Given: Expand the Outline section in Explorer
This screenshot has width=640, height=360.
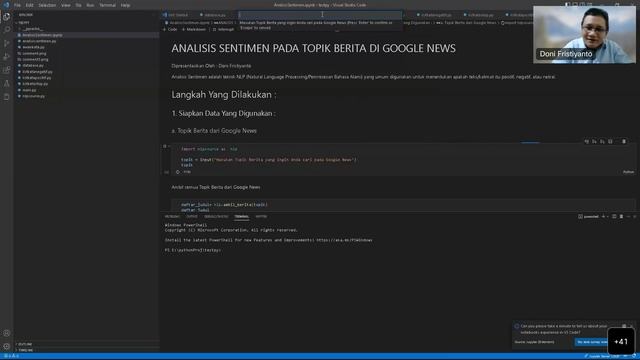Looking at the screenshot, I should click(24, 344).
